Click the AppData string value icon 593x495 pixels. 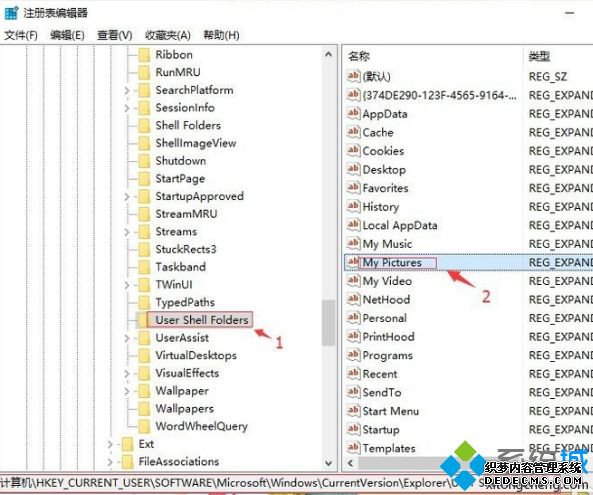coord(353,113)
